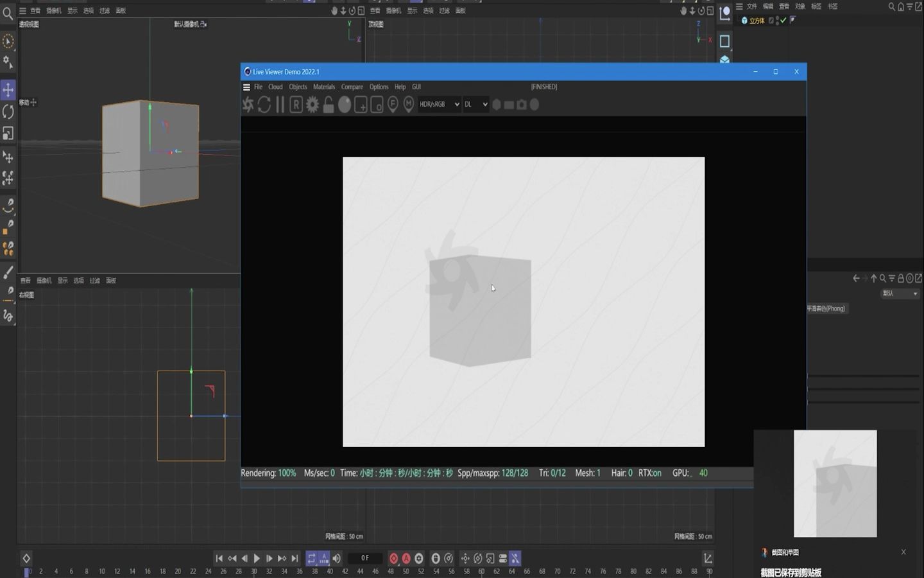Select the Rotate tool in left toolbar
The image size is (924, 578).
click(x=8, y=112)
